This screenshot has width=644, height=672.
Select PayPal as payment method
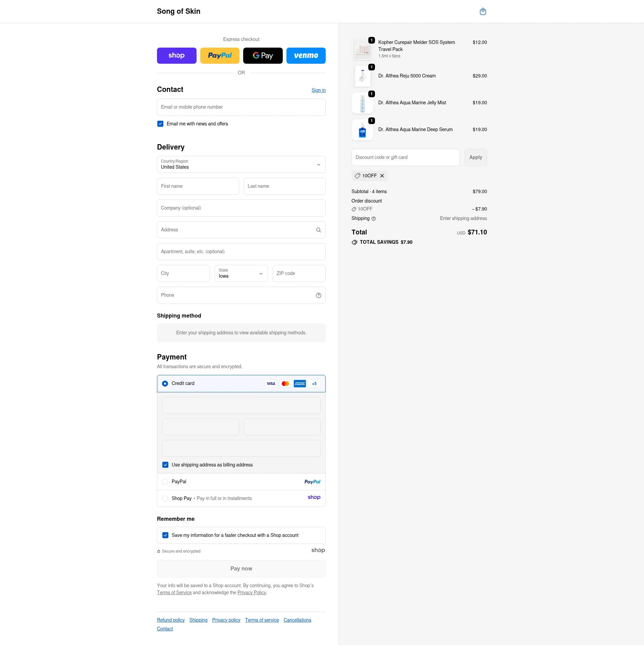pos(165,482)
